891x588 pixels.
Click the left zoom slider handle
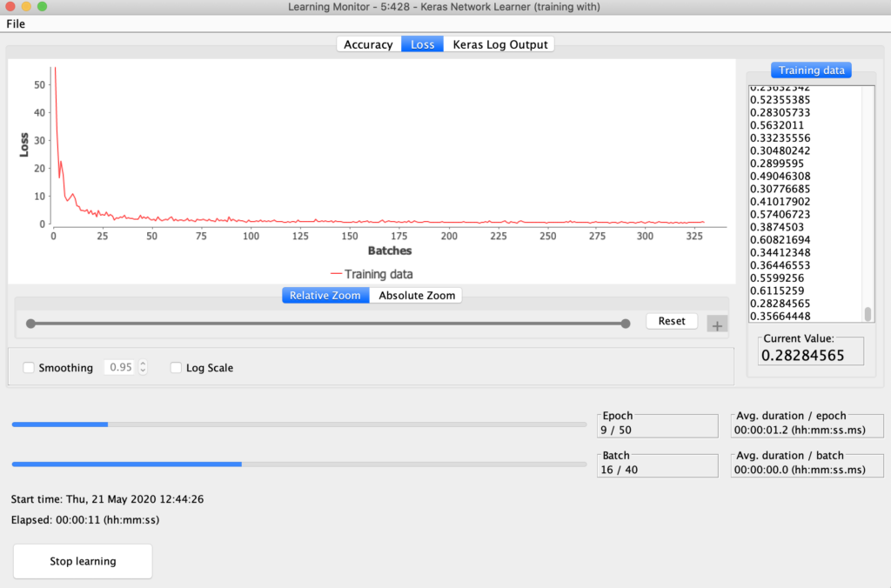tap(31, 324)
